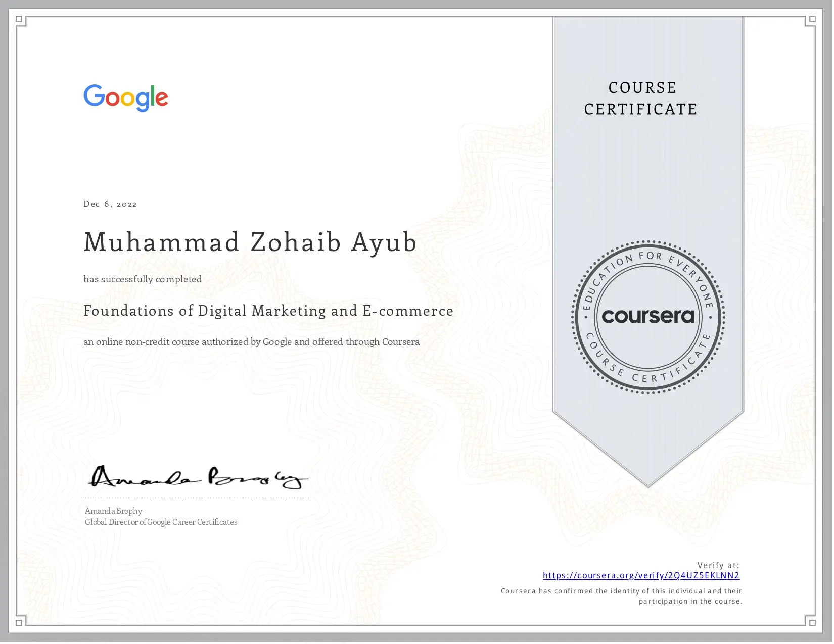The image size is (834, 644).
Task: Click the coursera wordmark inside the seal
Action: (647, 317)
